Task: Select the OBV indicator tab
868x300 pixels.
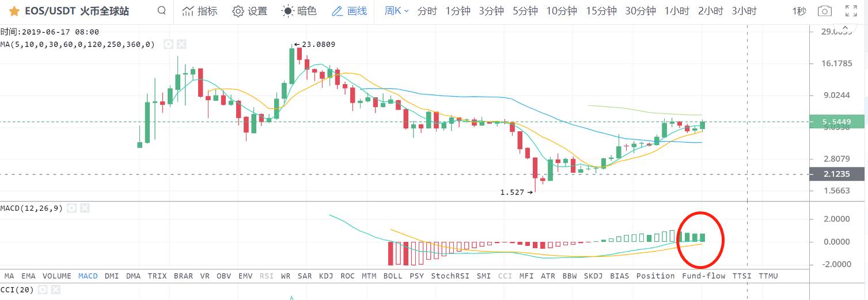Action: click(224, 276)
